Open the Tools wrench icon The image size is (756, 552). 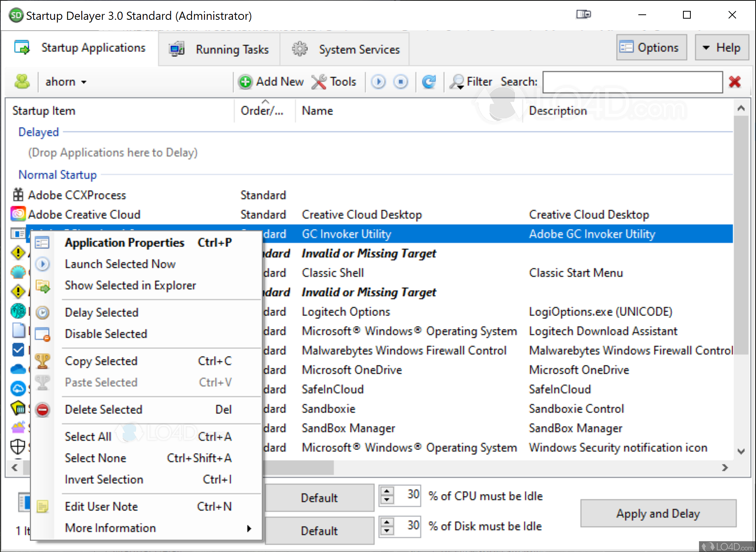point(318,82)
